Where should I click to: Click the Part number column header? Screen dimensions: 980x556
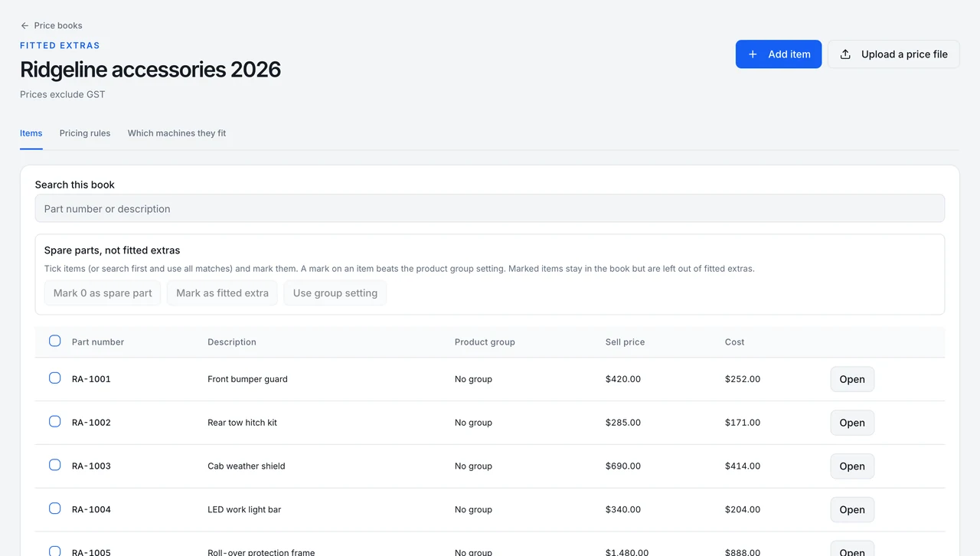point(98,342)
